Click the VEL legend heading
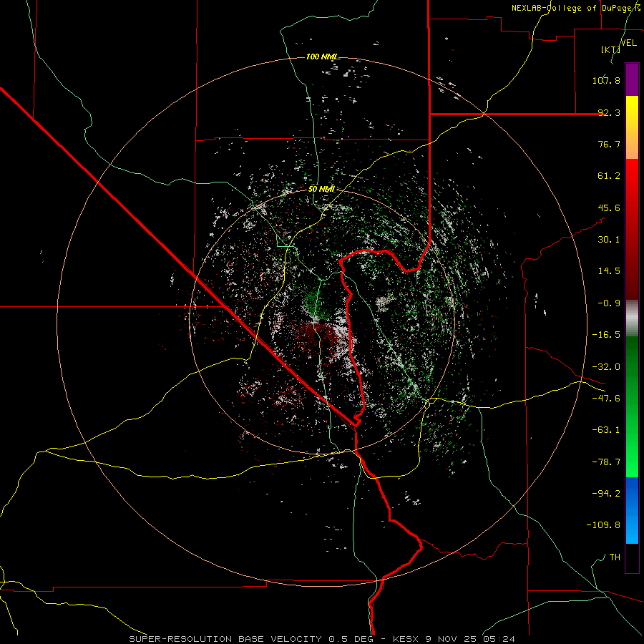Screen dimensions: 644x644 pyautogui.click(x=628, y=43)
